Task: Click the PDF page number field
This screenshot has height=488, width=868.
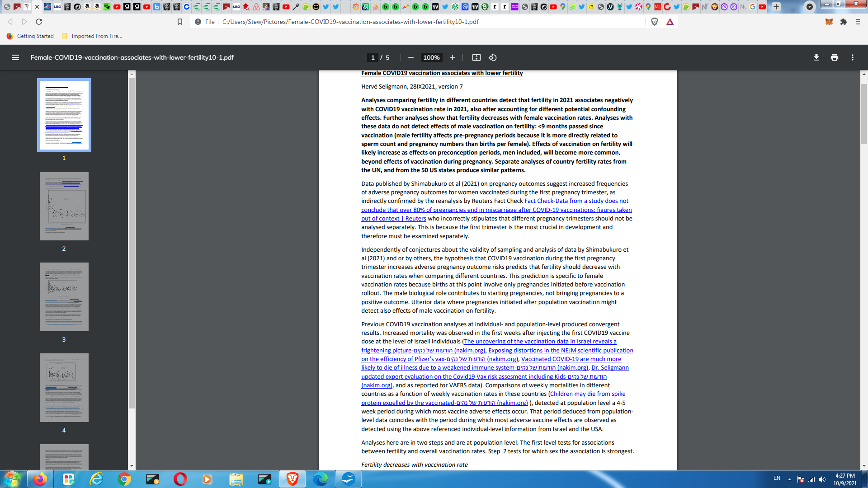Action: click(373, 57)
